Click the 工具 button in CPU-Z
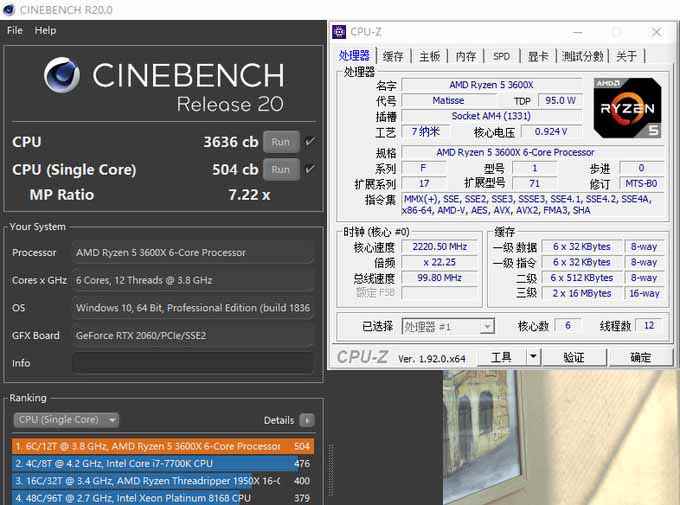 tap(502, 357)
